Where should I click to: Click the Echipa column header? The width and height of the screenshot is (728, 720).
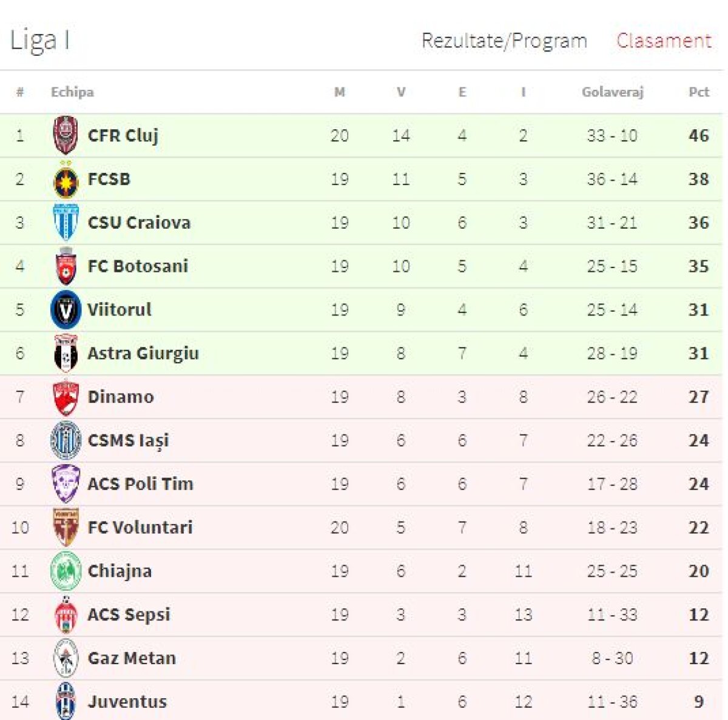[72, 93]
